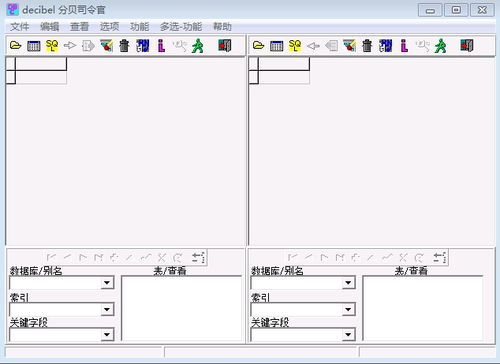This screenshot has width=500, height=364.
Task: Click the filter funnel icon in left toolbar
Action: [x=107, y=46]
